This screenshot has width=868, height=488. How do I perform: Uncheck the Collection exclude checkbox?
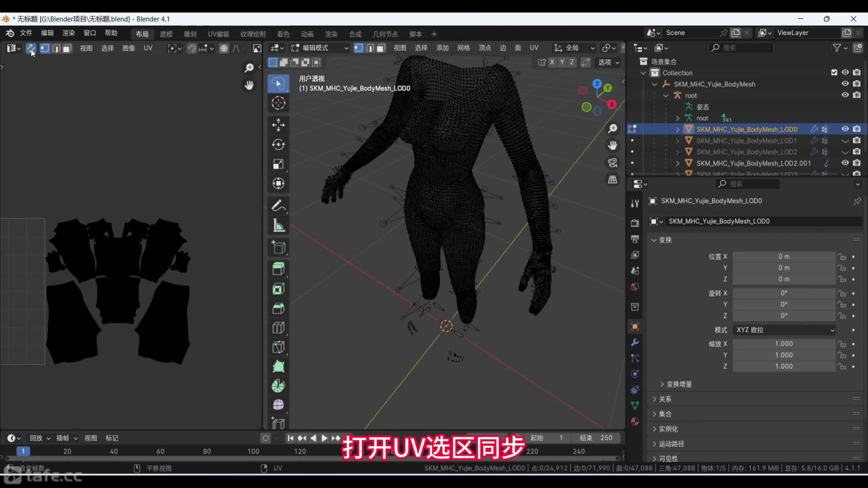point(834,73)
